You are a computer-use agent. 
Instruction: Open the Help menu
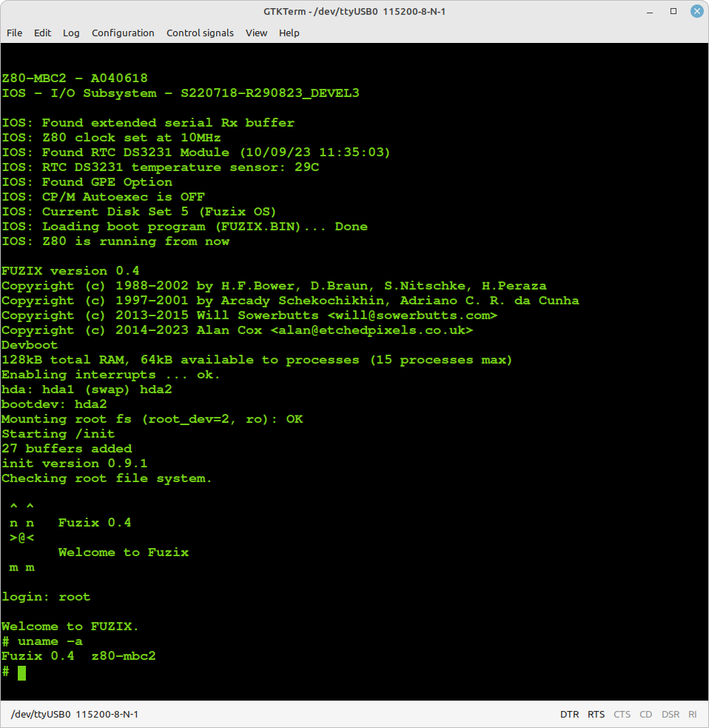point(289,33)
